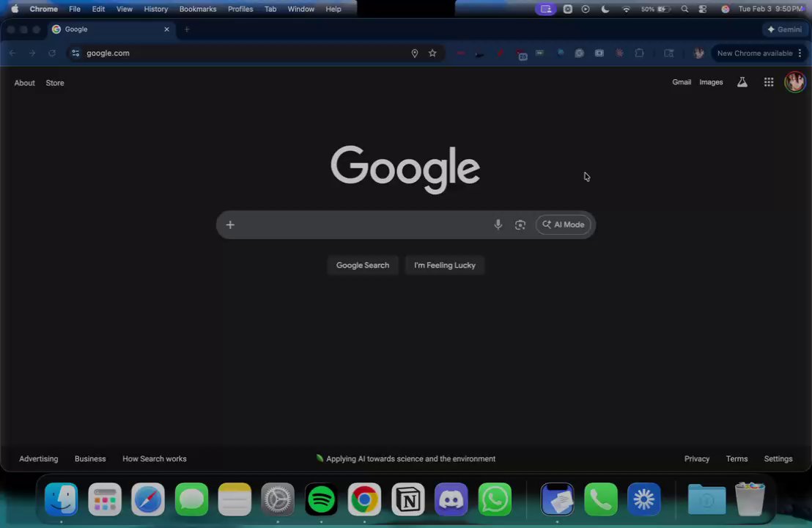
Task: Open the About link
Action: coord(24,83)
